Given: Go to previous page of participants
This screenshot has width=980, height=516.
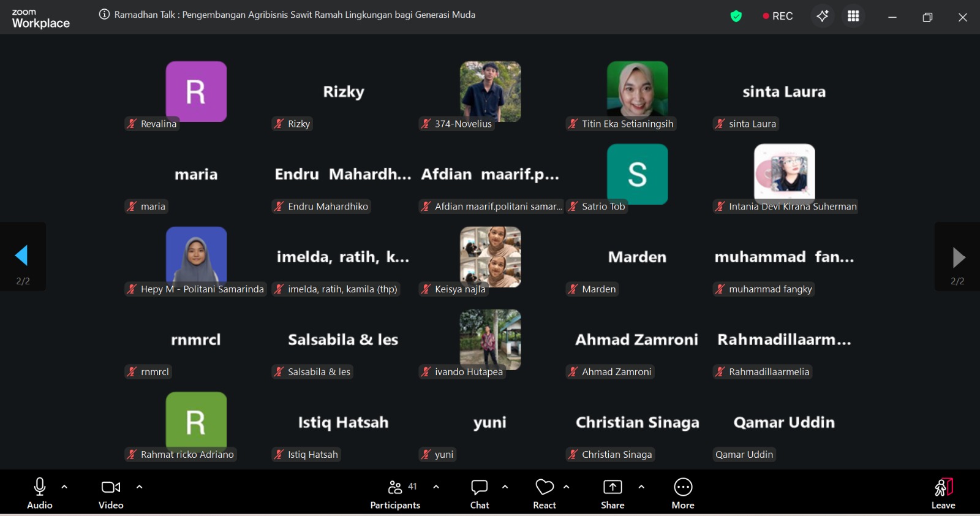Looking at the screenshot, I should click(x=22, y=256).
